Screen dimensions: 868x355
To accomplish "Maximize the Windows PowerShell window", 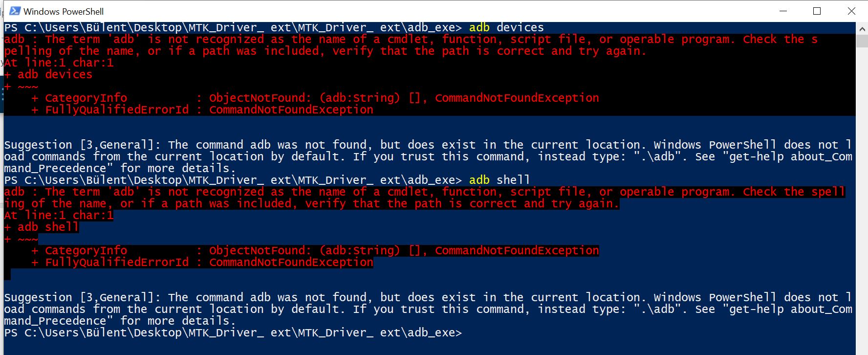I will point(817,11).
